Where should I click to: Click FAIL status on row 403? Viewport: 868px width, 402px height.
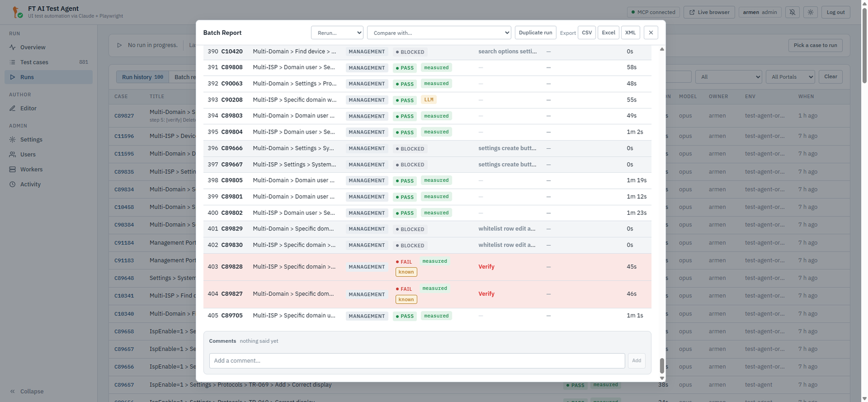click(404, 261)
